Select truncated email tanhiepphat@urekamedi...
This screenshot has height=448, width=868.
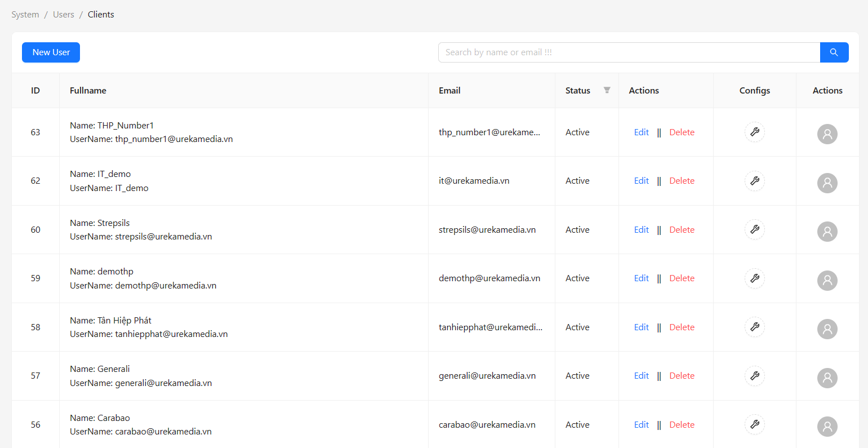click(x=491, y=327)
